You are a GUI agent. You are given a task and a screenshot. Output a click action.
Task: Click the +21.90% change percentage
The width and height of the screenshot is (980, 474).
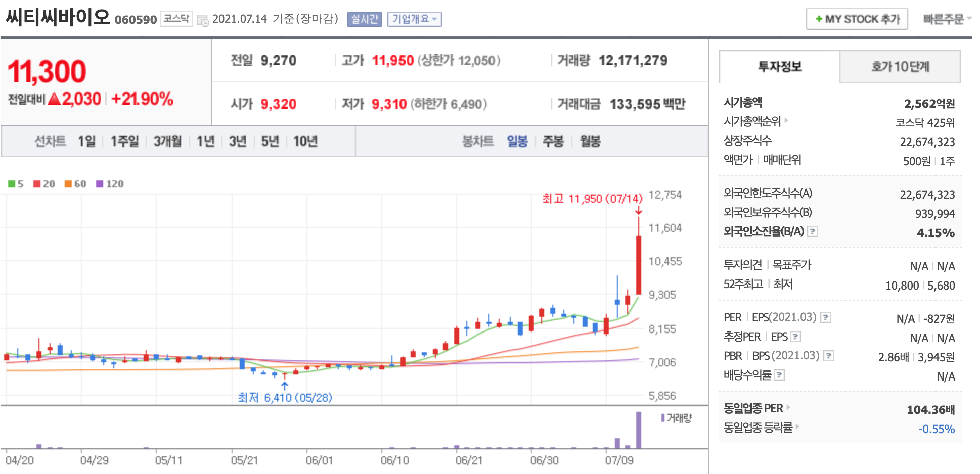[x=142, y=99]
